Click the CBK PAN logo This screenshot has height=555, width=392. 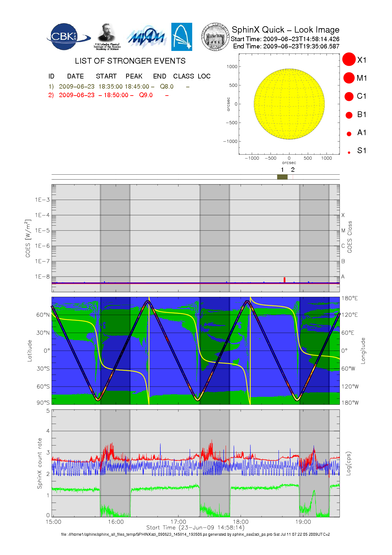[x=68, y=37]
